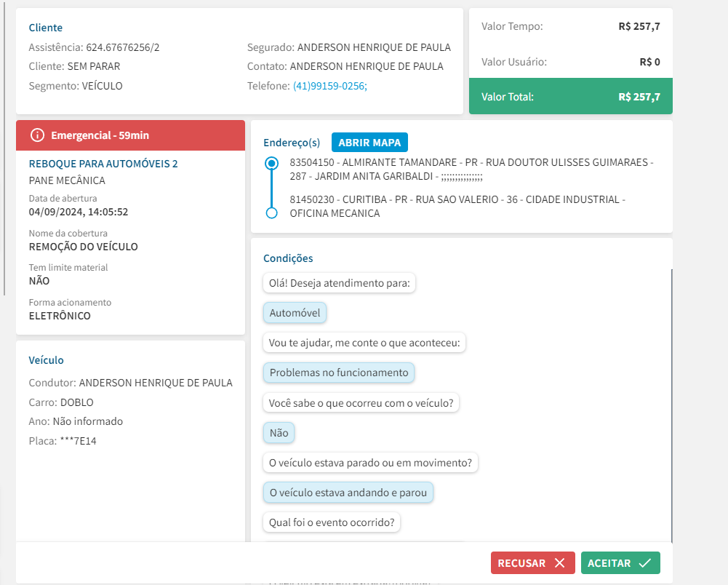Select the origin address route marker
Screen dimensions: 728x585
pos(272,164)
